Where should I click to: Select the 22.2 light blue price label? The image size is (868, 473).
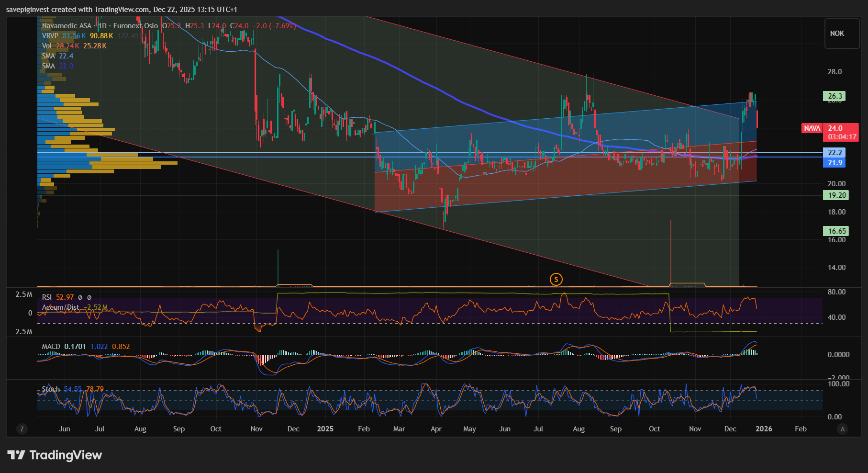835,153
